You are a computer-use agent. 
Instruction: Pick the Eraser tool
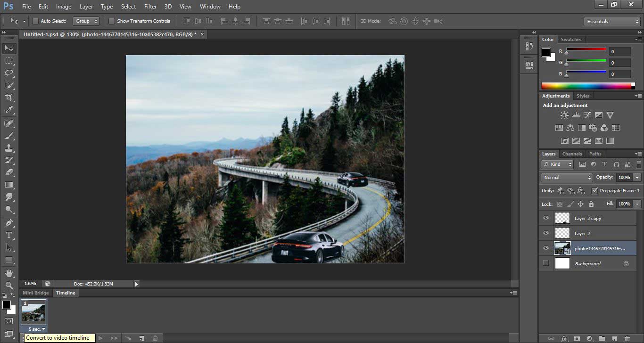[x=9, y=172]
